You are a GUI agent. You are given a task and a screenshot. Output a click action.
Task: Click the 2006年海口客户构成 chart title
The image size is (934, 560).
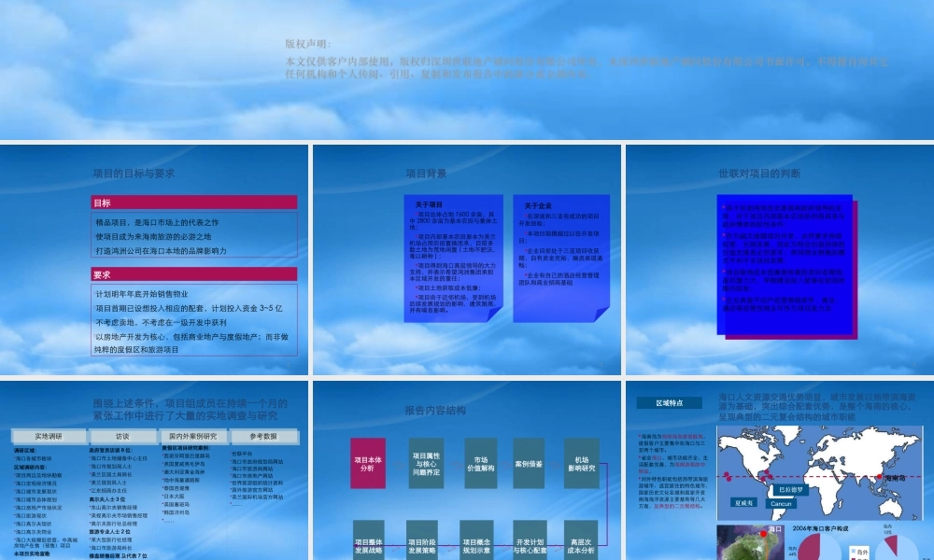point(820,528)
